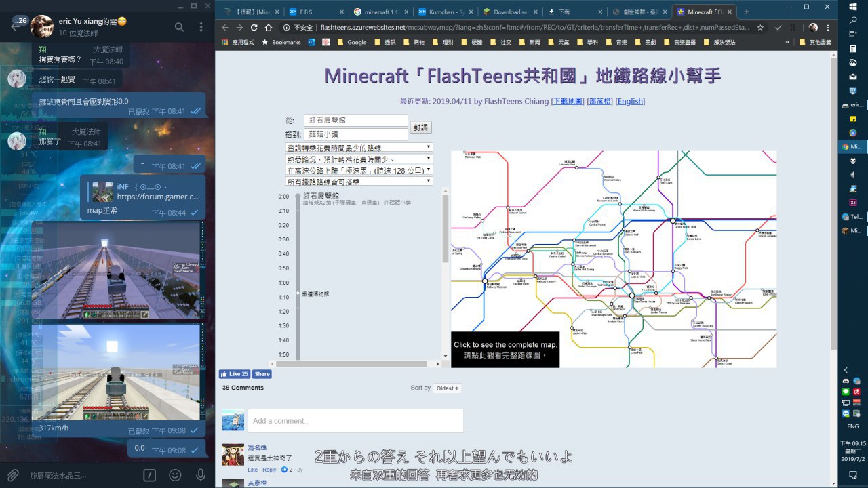The image size is (868, 488).
Task: Switch to the E.B.S browser tab
Action: point(315,12)
